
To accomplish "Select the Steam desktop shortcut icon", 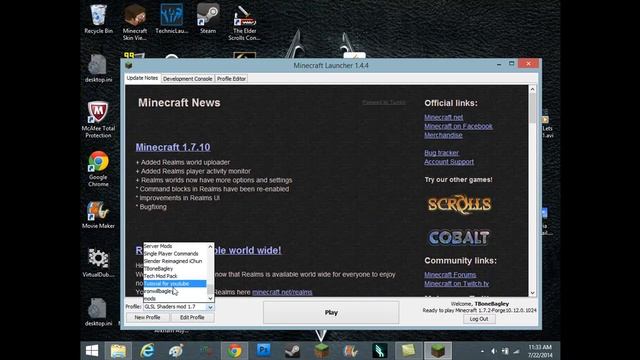I will coord(208,19).
